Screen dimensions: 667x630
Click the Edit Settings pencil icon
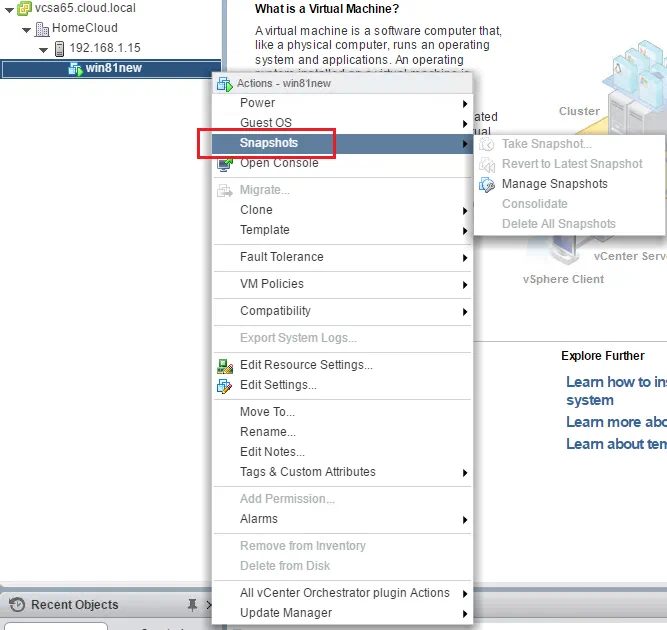coord(225,386)
